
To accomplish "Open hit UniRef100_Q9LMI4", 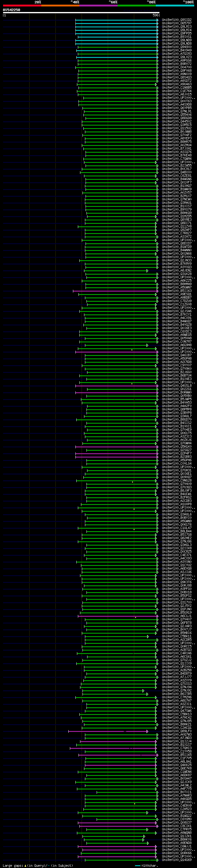I will pyautogui.click(x=177, y=30).
